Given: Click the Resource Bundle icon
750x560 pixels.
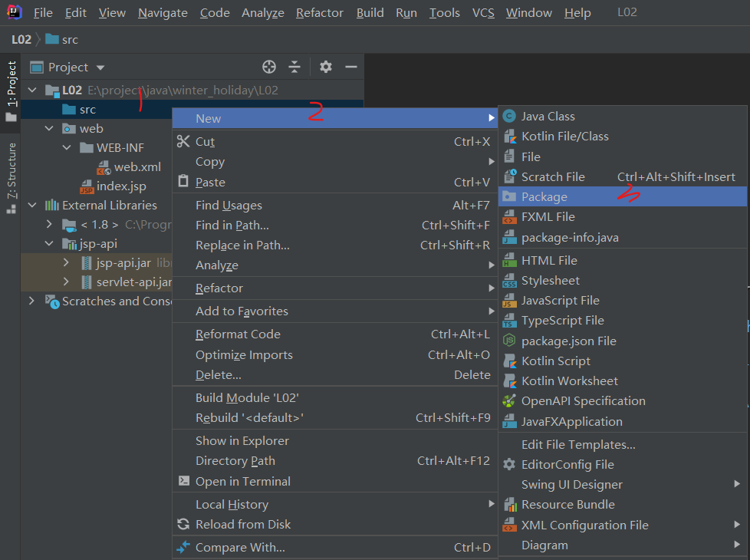Looking at the screenshot, I should tap(510, 505).
